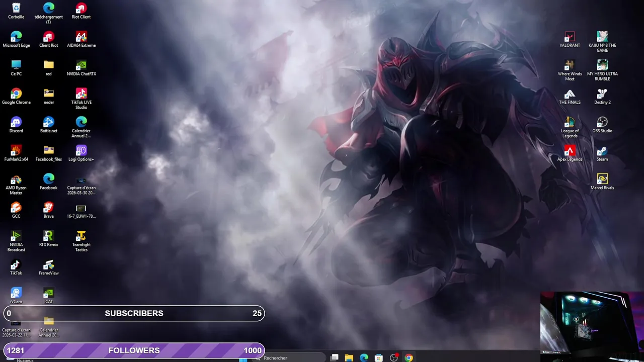Open the folder named red

click(x=49, y=65)
